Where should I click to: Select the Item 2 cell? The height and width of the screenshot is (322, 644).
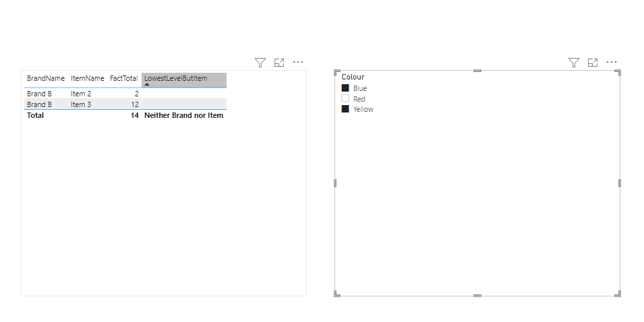(x=81, y=94)
